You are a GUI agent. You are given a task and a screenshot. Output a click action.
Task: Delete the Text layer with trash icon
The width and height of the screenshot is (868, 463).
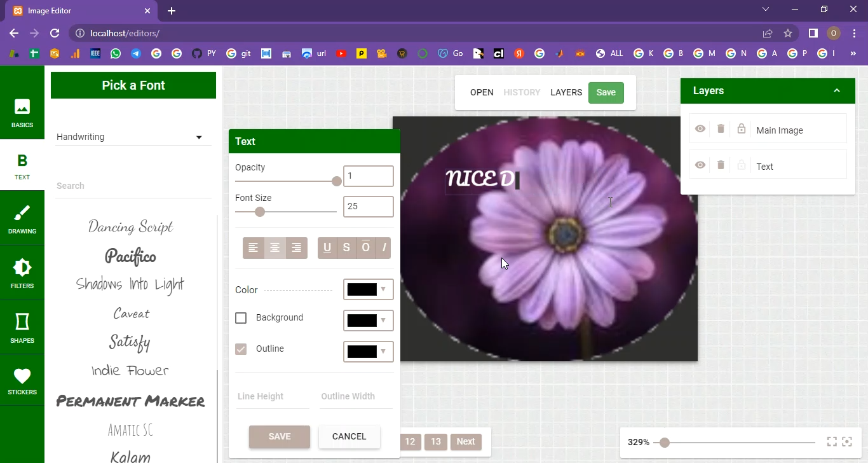pos(721,165)
